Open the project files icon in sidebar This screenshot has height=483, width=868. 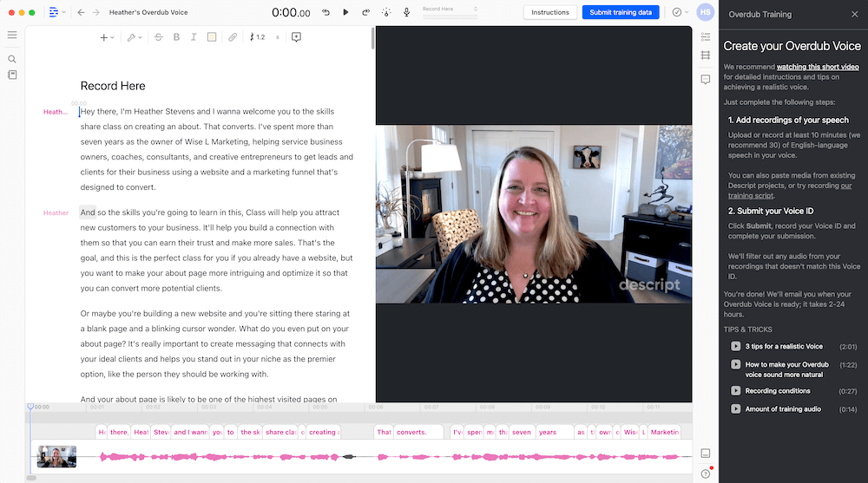pos(12,75)
